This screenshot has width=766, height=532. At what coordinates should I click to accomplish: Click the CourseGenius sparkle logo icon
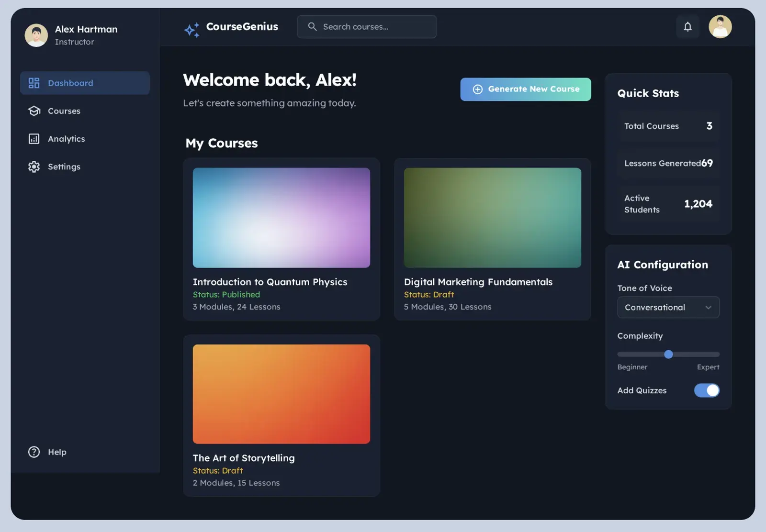(192, 30)
